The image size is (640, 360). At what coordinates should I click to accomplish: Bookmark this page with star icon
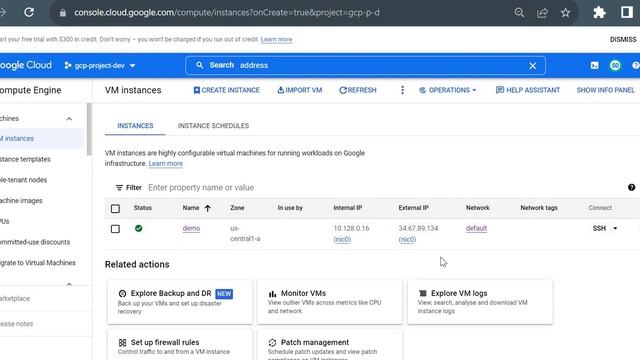point(565,13)
